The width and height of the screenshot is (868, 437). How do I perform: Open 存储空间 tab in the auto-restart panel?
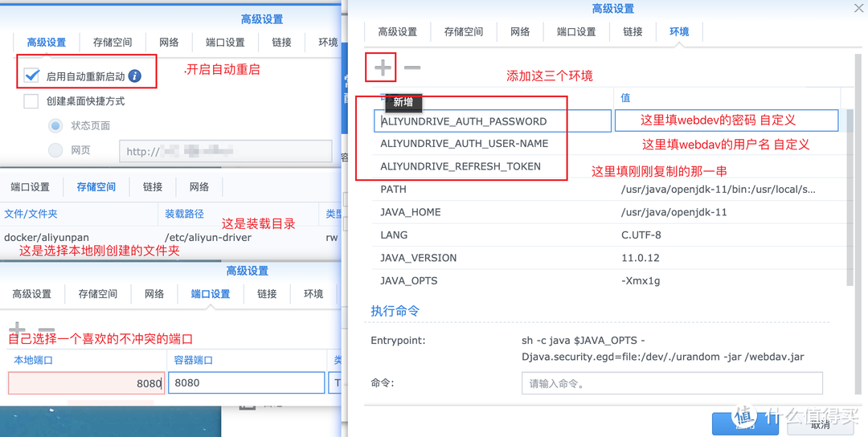113,43
